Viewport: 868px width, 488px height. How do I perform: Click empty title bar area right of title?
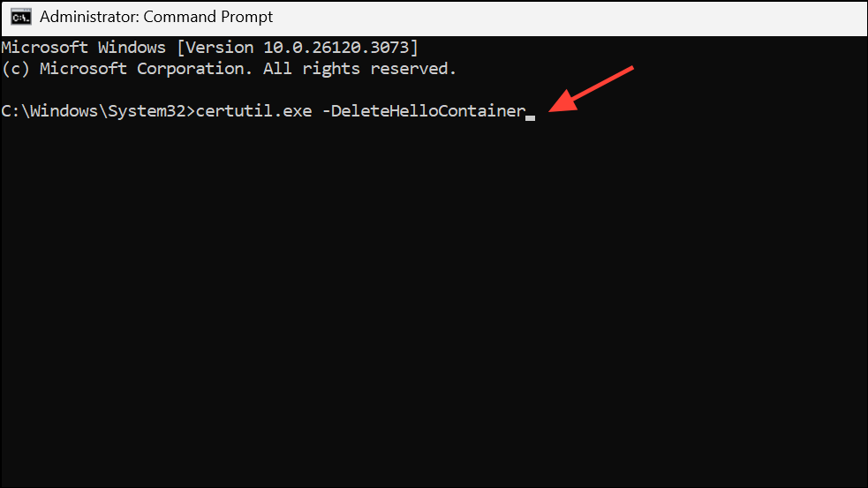pyautogui.click(x=570, y=18)
